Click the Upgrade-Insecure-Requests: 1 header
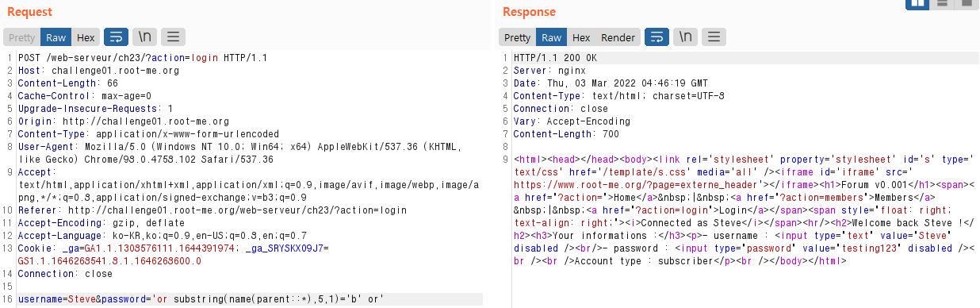This screenshot has width=980, height=308. (95, 109)
